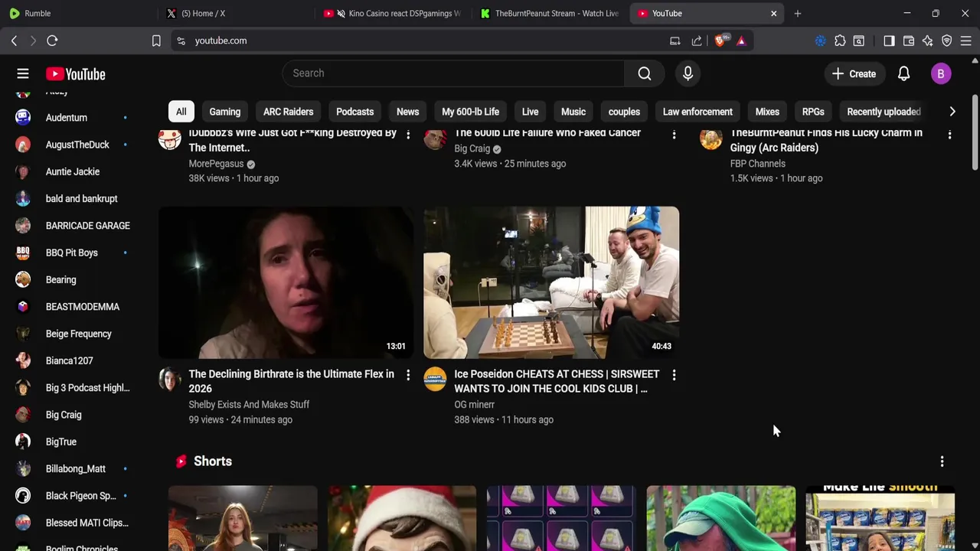The height and width of the screenshot is (551, 980).
Task: Open the Santa hat Shorts thumbnail
Action: (402, 518)
